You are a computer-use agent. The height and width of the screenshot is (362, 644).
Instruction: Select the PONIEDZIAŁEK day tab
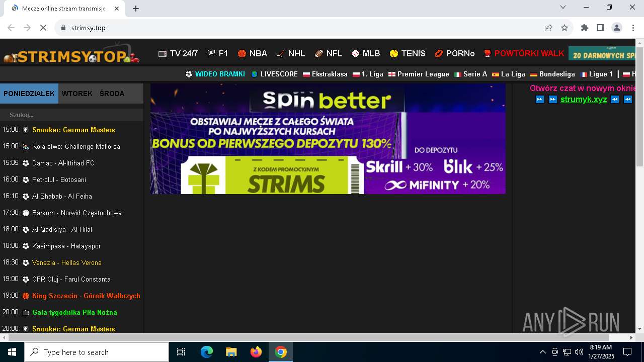(29, 94)
